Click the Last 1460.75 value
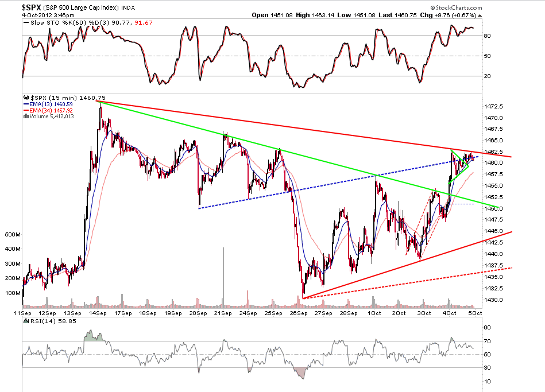This screenshot has width=545, height=392. (397, 15)
